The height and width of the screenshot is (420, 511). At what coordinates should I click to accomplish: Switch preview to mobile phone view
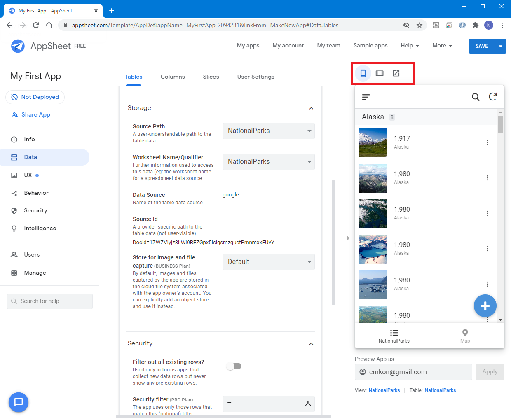[x=363, y=73]
